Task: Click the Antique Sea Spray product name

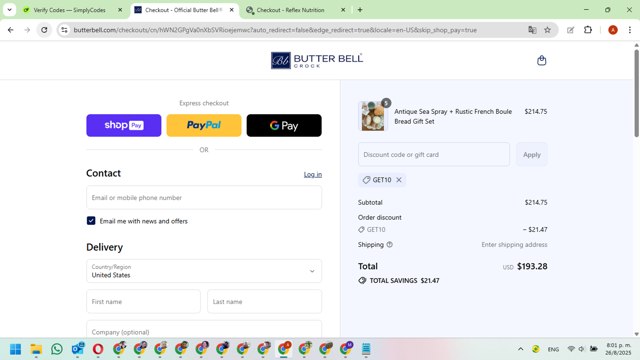Action: tap(453, 116)
